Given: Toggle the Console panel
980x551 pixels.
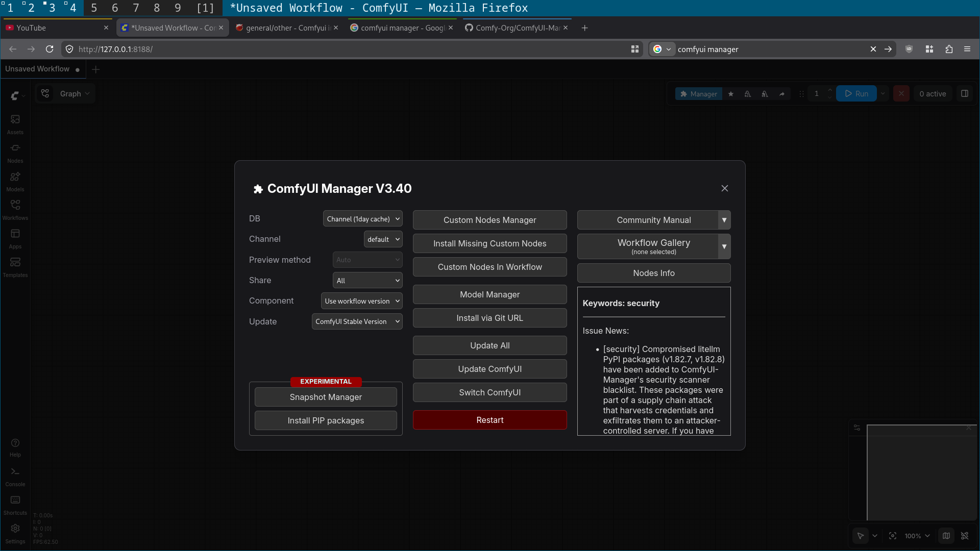Looking at the screenshot, I should pyautogui.click(x=15, y=477).
